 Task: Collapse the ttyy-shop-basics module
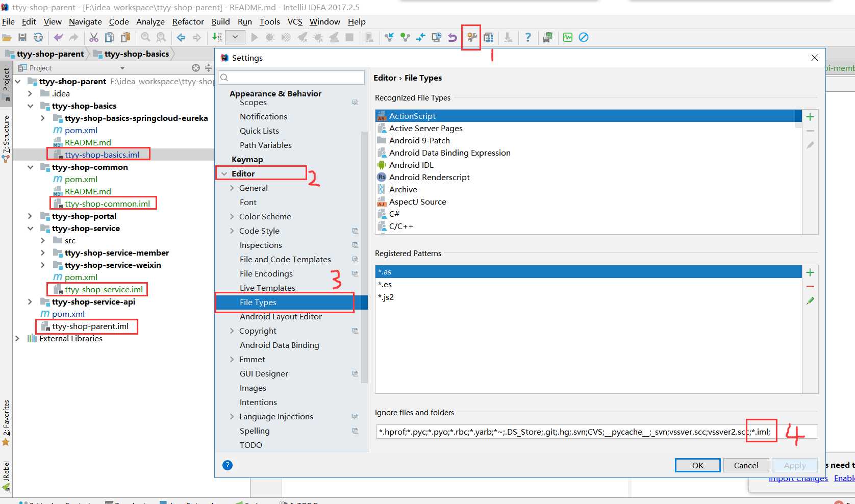[x=30, y=106]
